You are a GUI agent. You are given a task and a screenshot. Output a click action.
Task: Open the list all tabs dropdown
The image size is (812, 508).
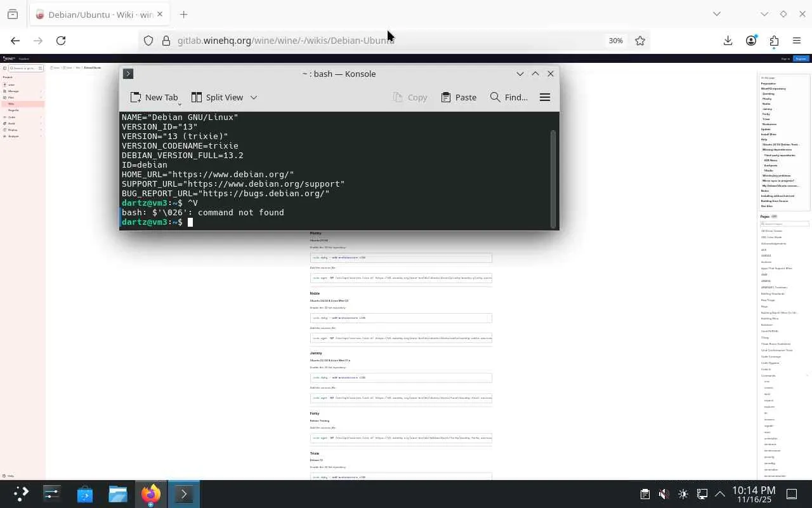pyautogui.click(x=717, y=14)
